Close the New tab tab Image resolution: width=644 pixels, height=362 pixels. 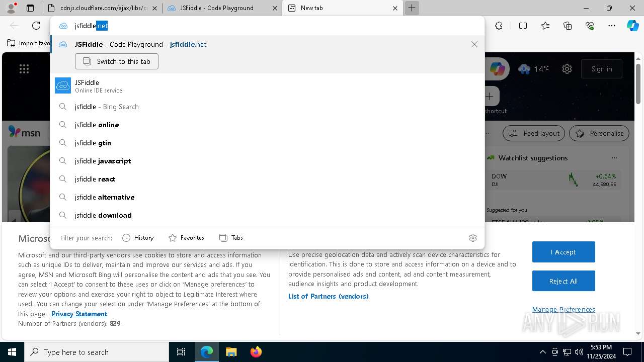(x=395, y=8)
